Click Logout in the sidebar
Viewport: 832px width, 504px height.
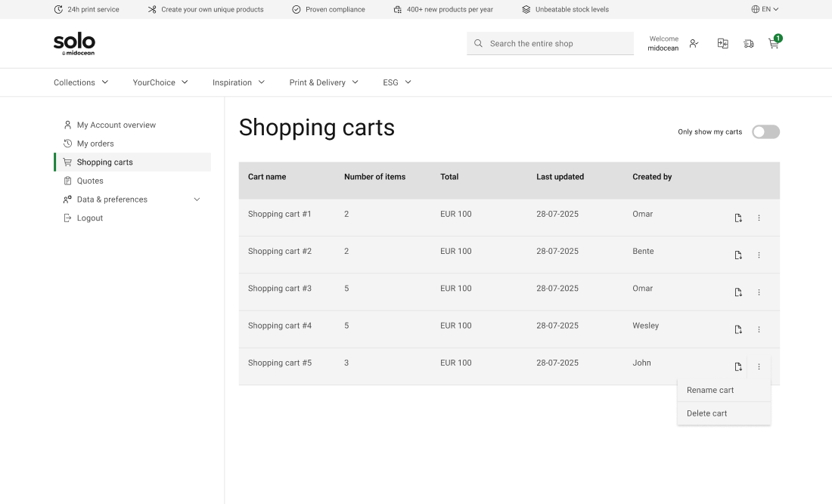click(x=89, y=218)
